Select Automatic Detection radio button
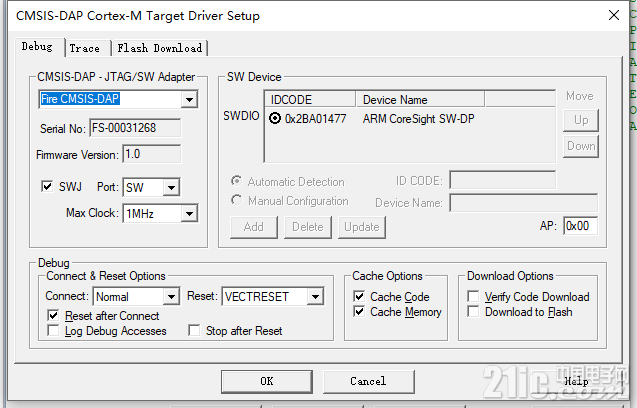Screen dimensions: 637x408 point(236,180)
